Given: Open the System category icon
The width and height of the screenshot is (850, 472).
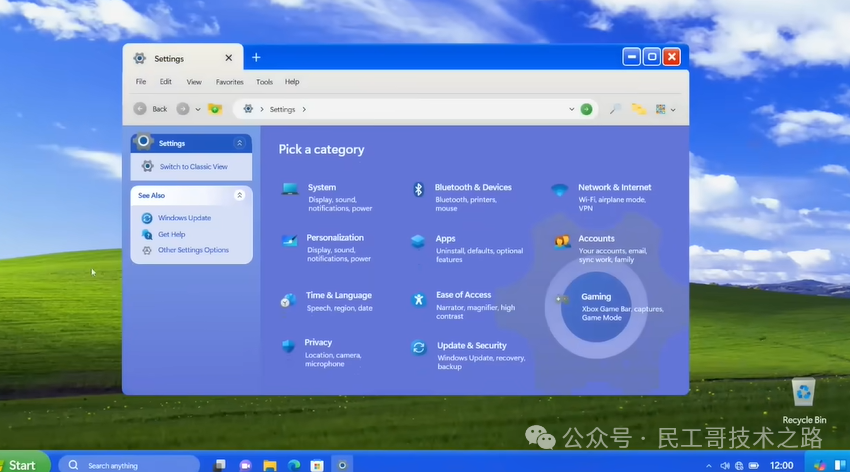Looking at the screenshot, I should click(289, 189).
